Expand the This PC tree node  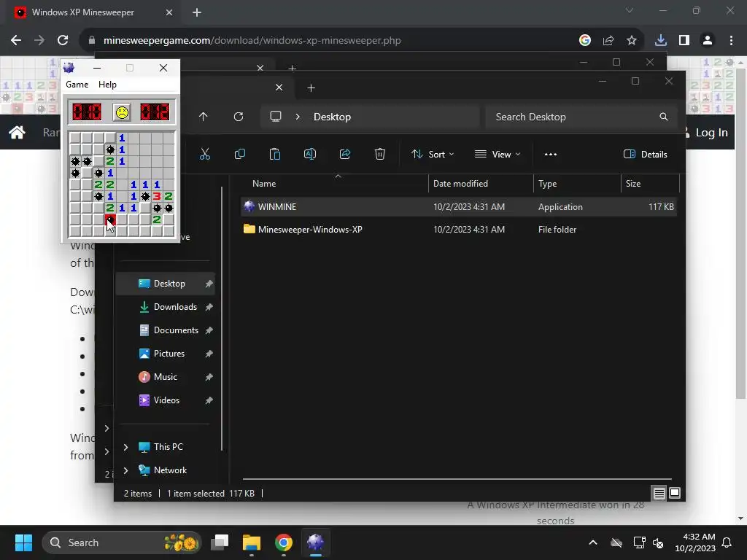(x=125, y=447)
